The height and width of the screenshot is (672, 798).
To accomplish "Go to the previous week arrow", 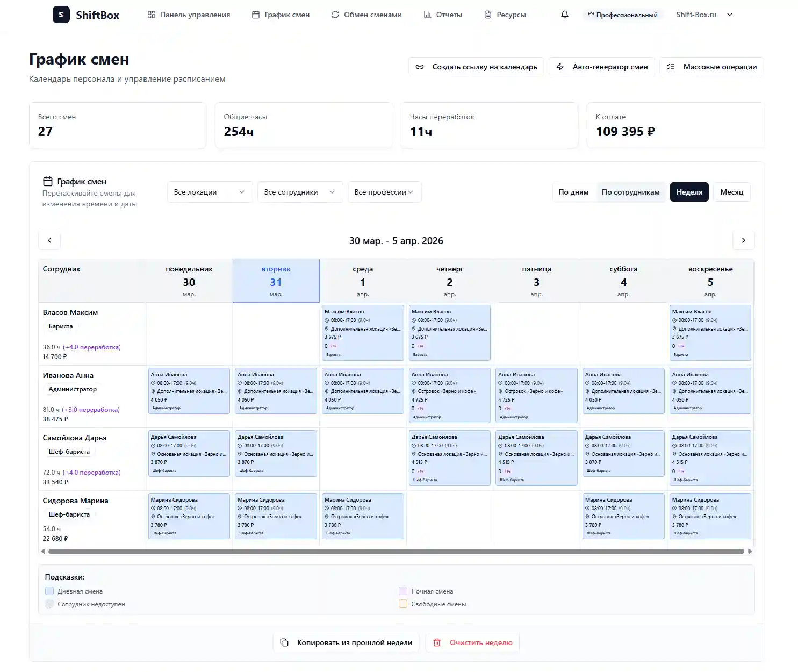I will pos(49,240).
